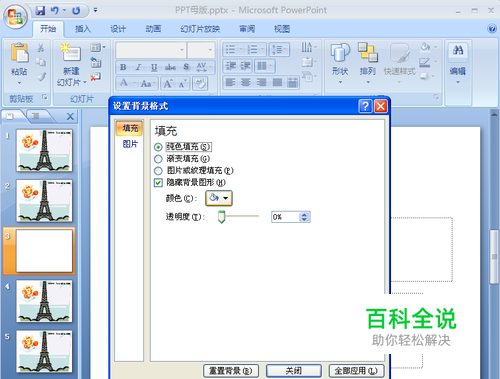Viewport: 500px width, 379px height.
Task: Switch to the 视图 View tab
Action: click(x=282, y=29)
